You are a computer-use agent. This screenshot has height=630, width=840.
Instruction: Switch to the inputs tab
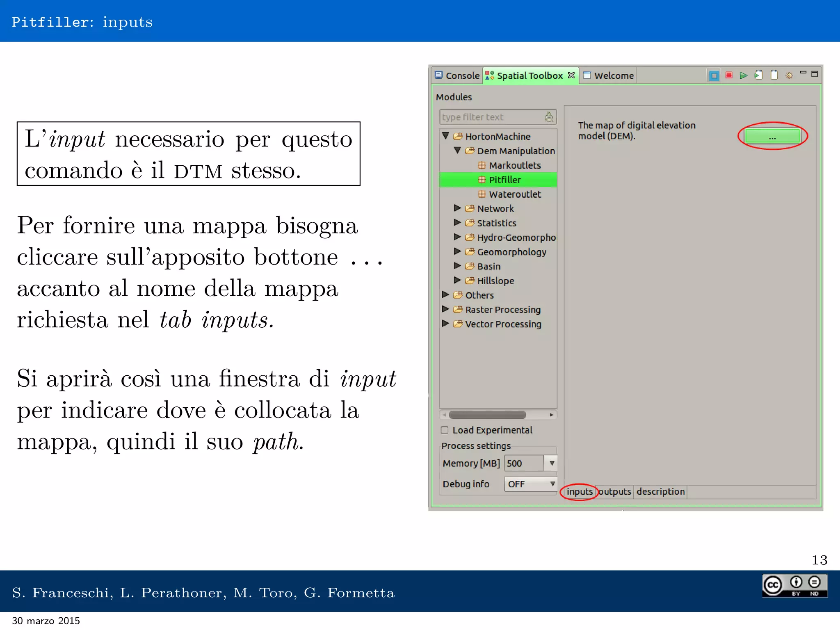tap(580, 491)
